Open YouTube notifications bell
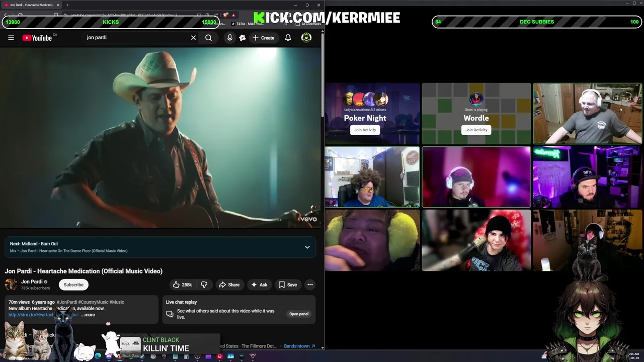This screenshot has height=362, width=644. click(x=288, y=38)
